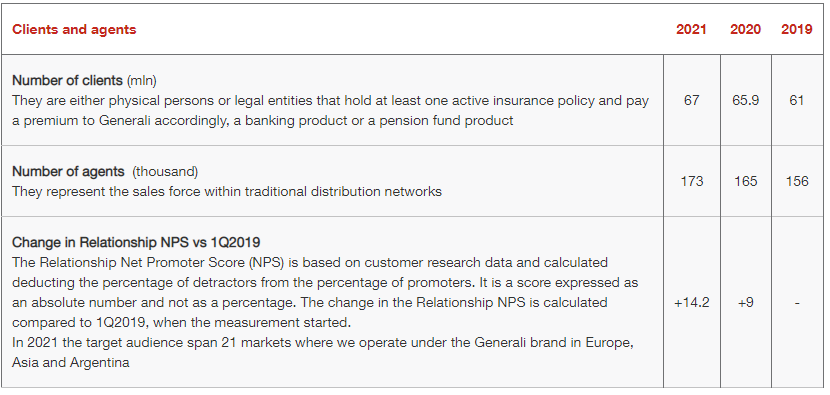Click the +9 NPS value for 2020
Viewport: 830px width, 395px height.
pos(745,303)
